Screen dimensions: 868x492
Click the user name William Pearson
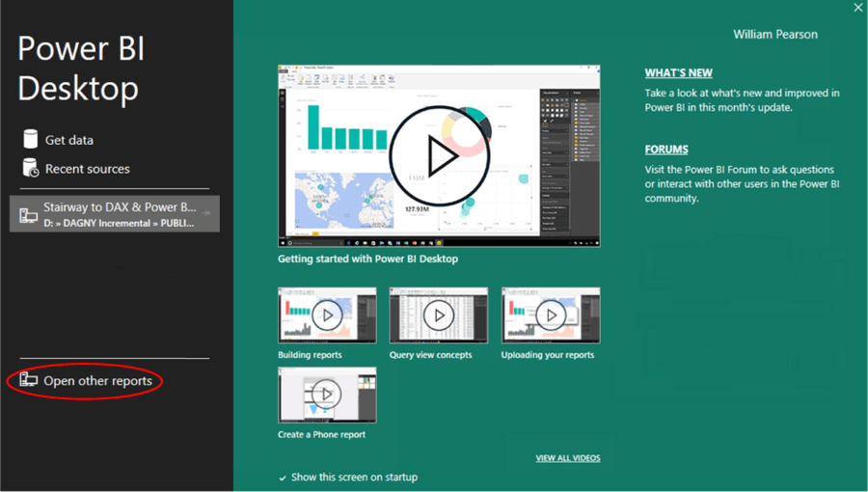(x=775, y=35)
